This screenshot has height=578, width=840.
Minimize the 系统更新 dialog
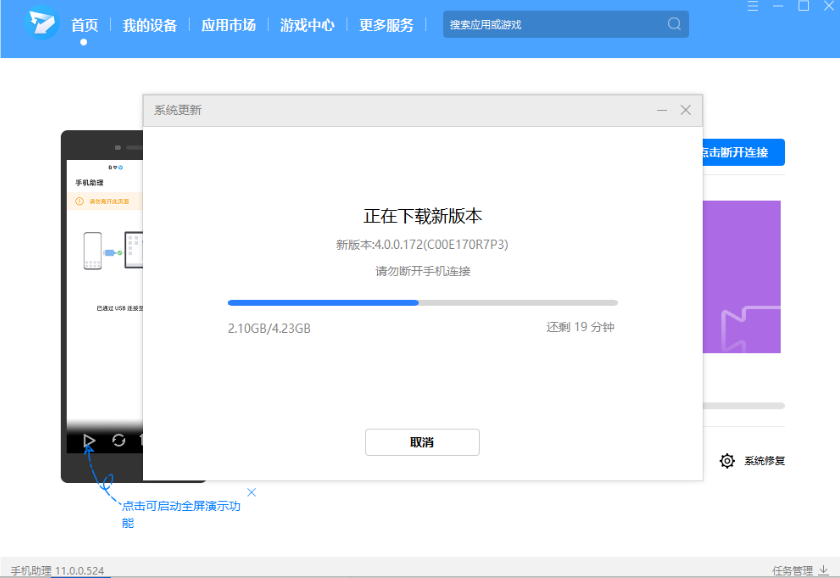pos(662,110)
